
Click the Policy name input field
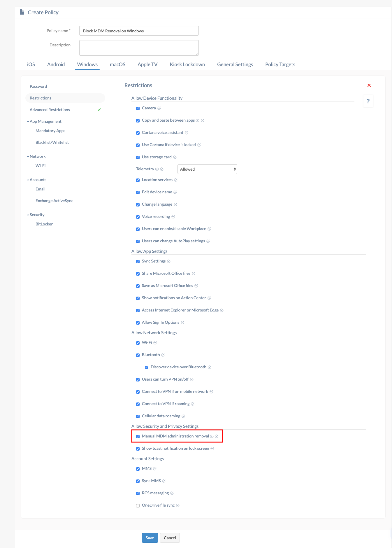[x=139, y=31]
